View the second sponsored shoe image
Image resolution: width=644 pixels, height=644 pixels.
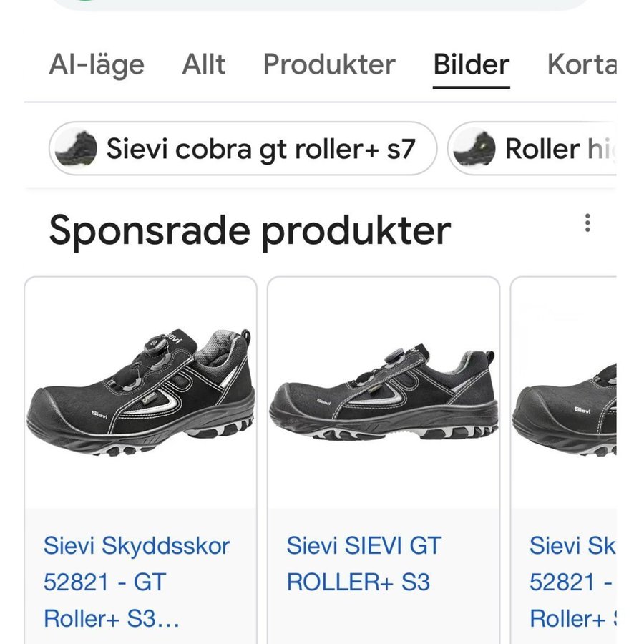384,394
